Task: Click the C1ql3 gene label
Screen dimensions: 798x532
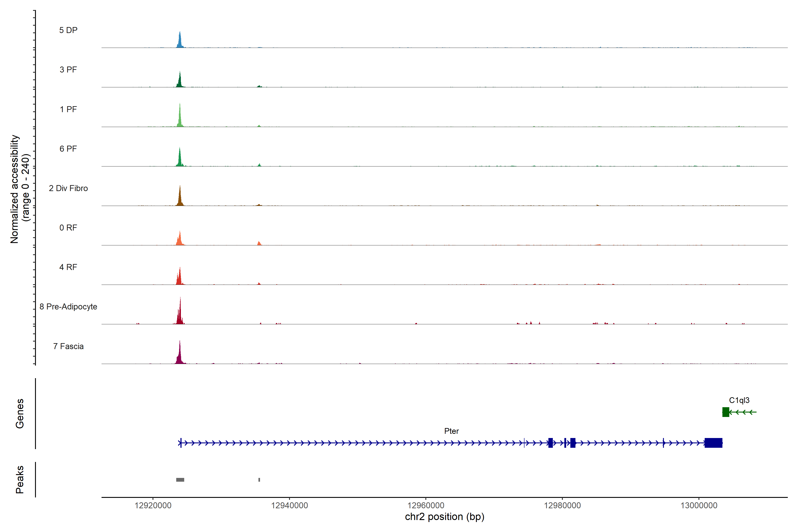Action: (739, 400)
